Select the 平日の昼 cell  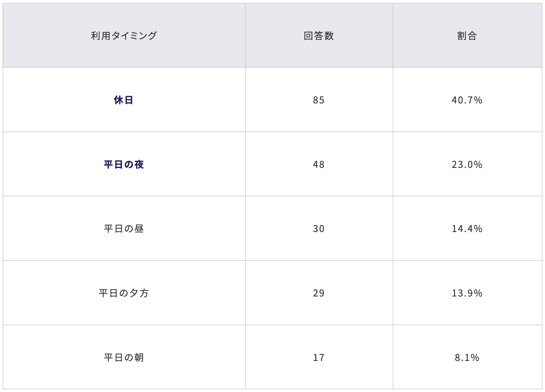(123, 229)
